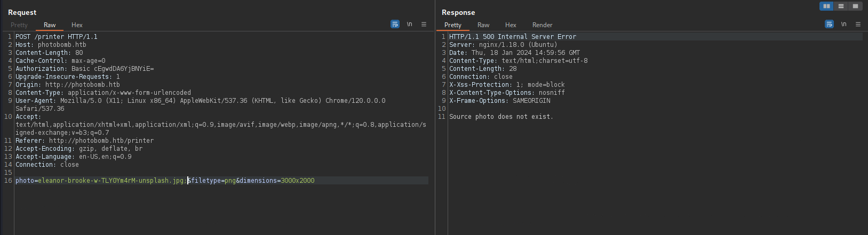Screen dimensions: 868x235
Task: Click the 'Upgrade-Insecure-Requests: 1' header
Action: click(68, 77)
